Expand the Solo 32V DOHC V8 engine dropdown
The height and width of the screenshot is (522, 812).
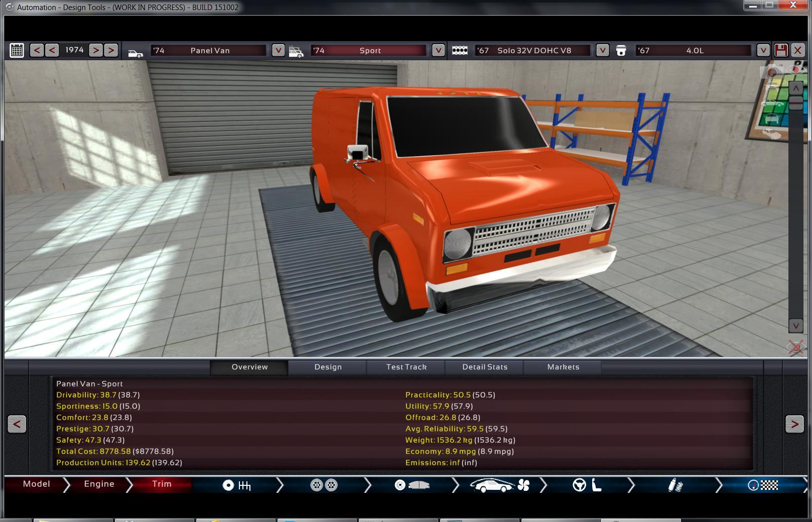point(602,50)
